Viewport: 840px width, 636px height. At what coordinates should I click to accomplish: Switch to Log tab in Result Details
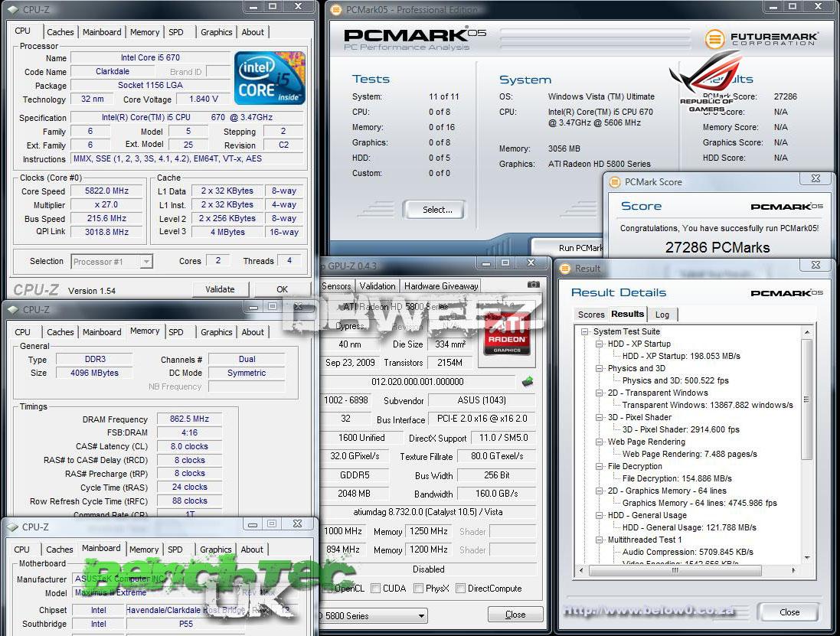click(662, 315)
